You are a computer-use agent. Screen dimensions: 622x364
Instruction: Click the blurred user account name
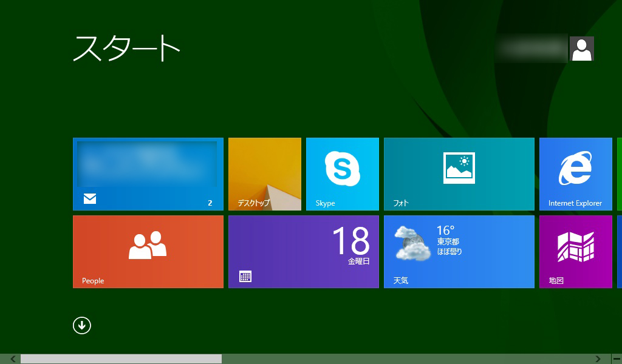(x=531, y=49)
